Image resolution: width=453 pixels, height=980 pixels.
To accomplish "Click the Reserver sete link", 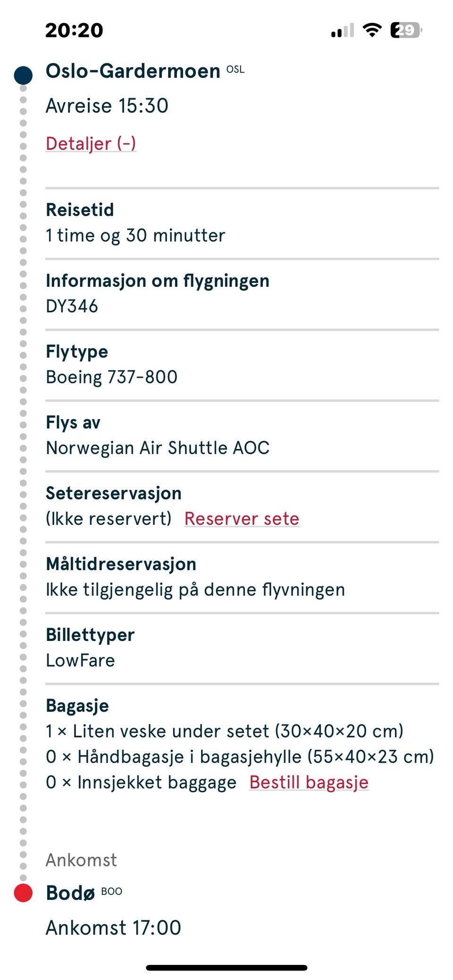I will pyautogui.click(x=242, y=519).
